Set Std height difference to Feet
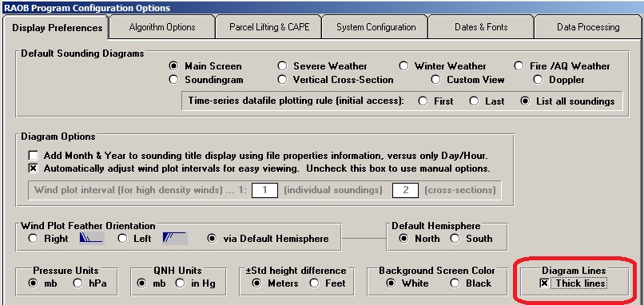Screen dimensions: 644x305 coord(314,283)
